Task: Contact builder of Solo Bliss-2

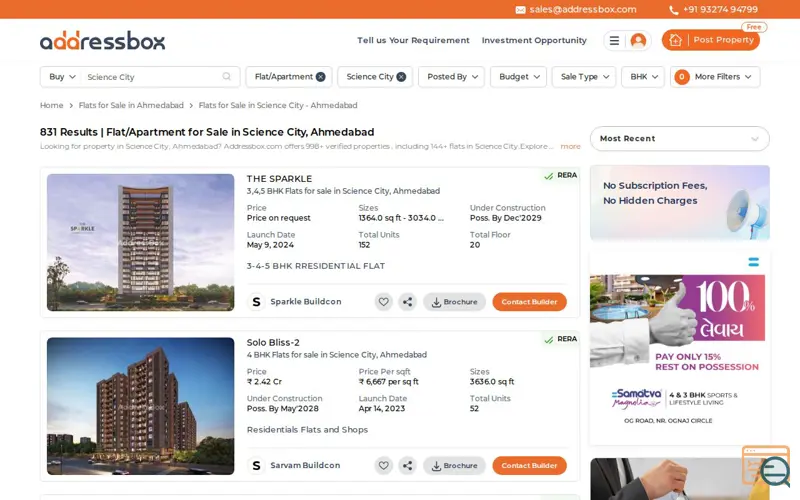Action: click(x=529, y=465)
